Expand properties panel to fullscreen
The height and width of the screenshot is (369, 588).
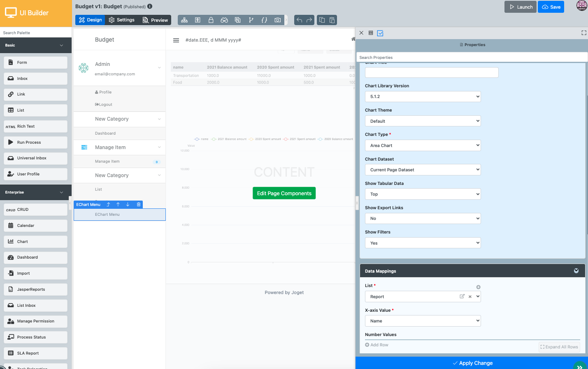pyautogui.click(x=583, y=33)
